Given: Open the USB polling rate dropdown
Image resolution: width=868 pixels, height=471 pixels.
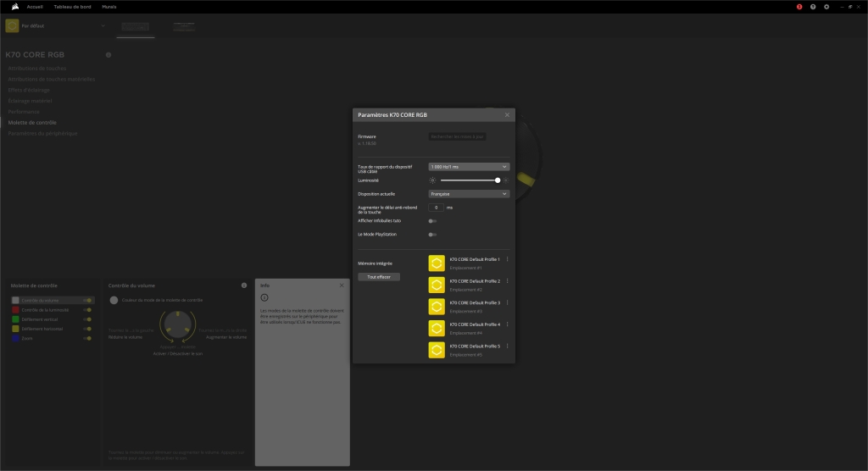Looking at the screenshot, I should point(469,167).
